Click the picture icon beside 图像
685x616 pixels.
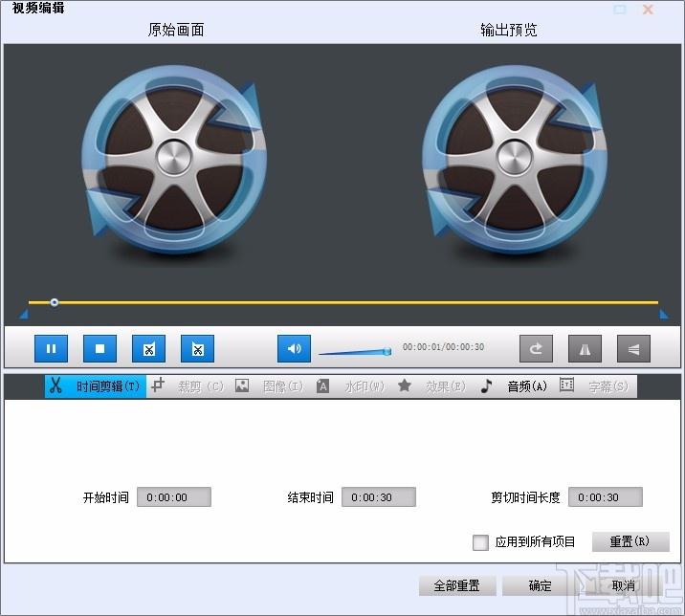coord(242,385)
